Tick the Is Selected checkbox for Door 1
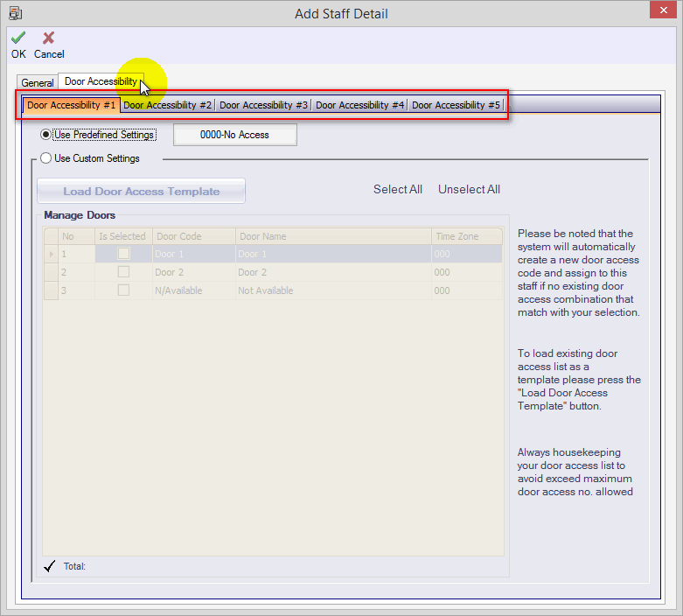Image resolution: width=683 pixels, height=616 pixels. (x=123, y=254)
